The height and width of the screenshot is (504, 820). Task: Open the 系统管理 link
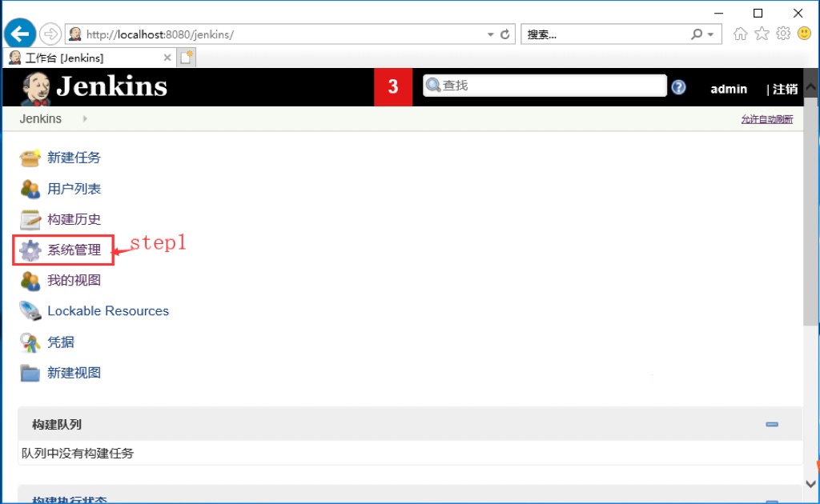click(74, 250)
